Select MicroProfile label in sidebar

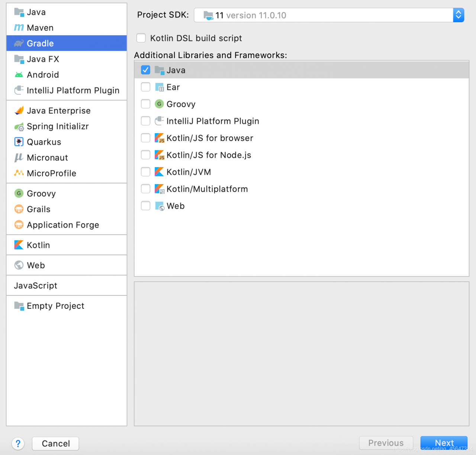pyautogui.click(x=52, y=173)
